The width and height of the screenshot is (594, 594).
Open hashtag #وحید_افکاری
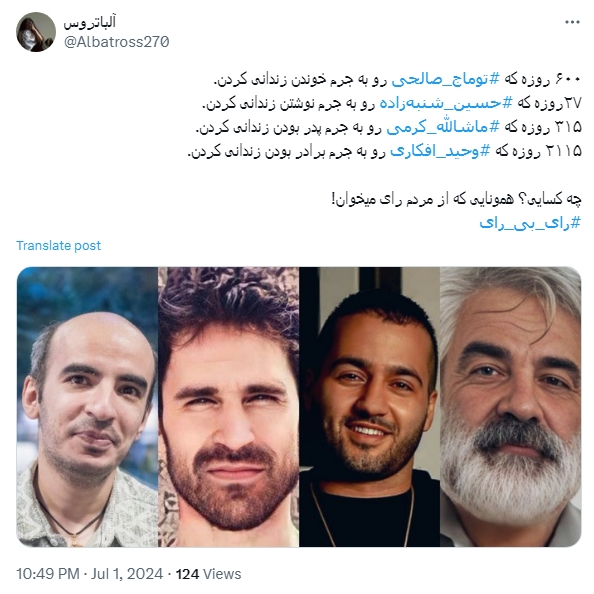[440, 151]
